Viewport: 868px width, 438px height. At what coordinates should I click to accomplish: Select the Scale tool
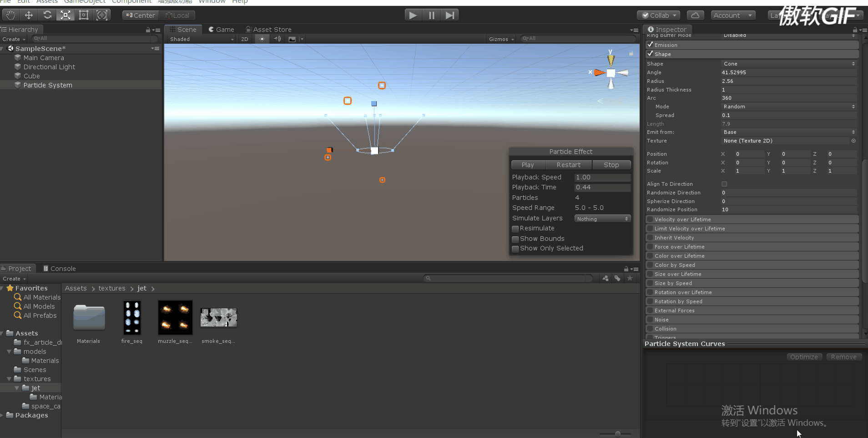tap(66, 15)
